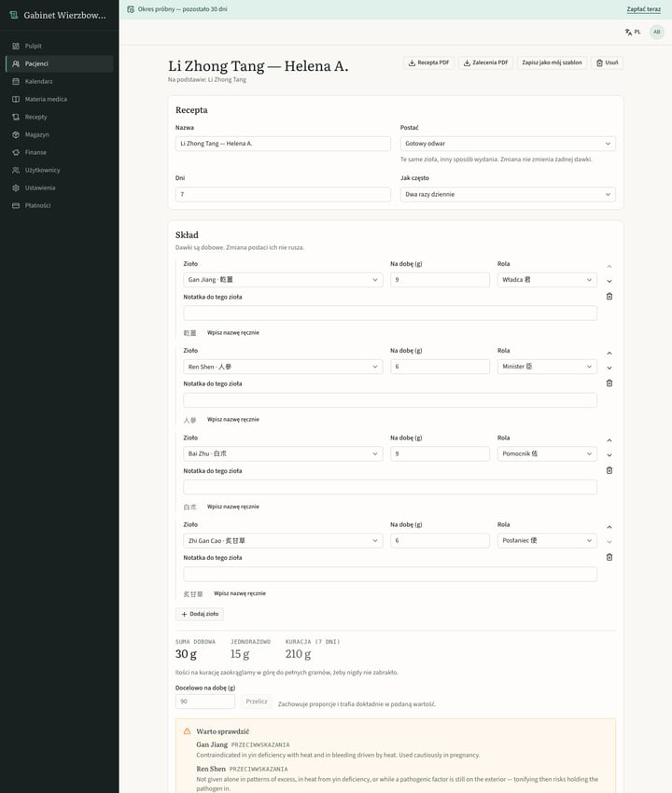Click Zhi Gan Cao note field
The width and height of the screenshot is (672, 793).
pyautogui.click(x=389, y=574)
